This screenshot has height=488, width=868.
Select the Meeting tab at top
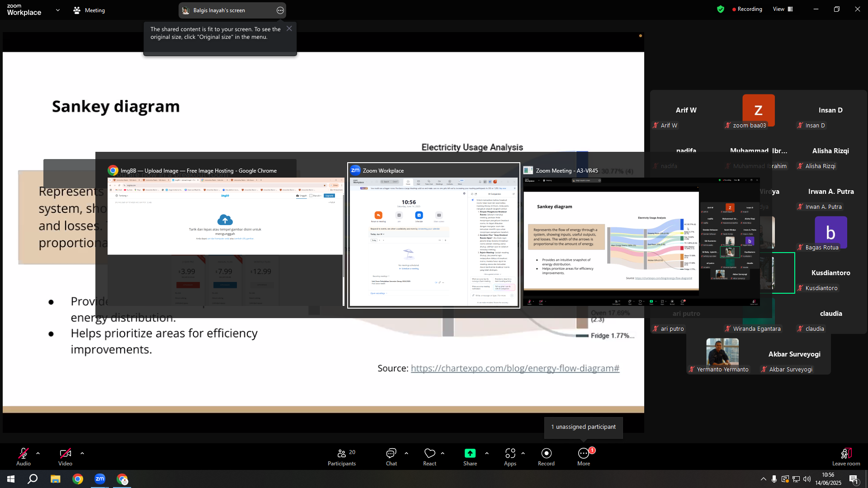coord(89,10)
